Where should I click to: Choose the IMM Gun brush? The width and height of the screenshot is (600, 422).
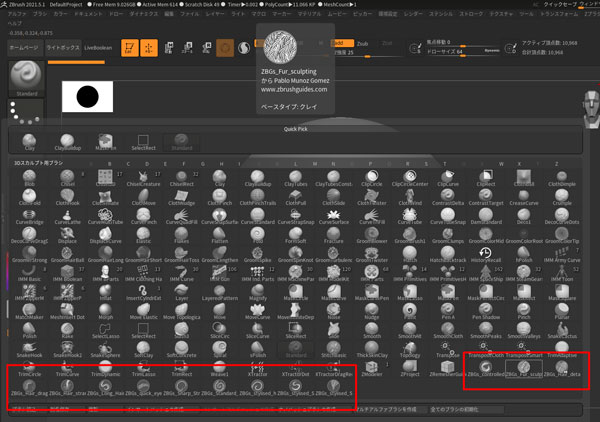click(x=220, y=274)
